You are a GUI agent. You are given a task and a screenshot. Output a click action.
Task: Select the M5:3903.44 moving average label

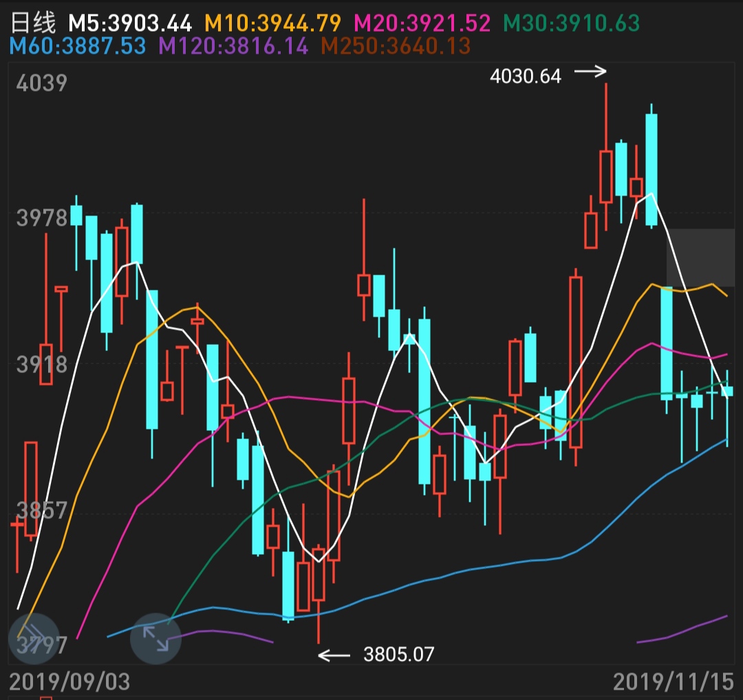[130, 23]
